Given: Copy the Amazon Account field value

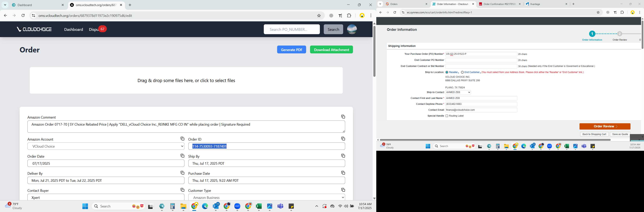Looking at the screenshot, I should (x=182, y=139).
